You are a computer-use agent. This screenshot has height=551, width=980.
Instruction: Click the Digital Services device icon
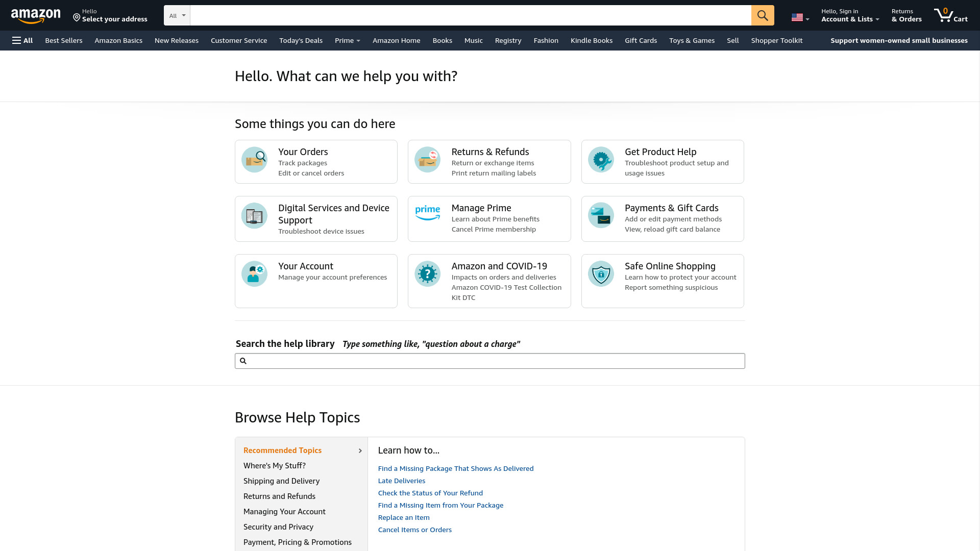(x=254, y=216)
